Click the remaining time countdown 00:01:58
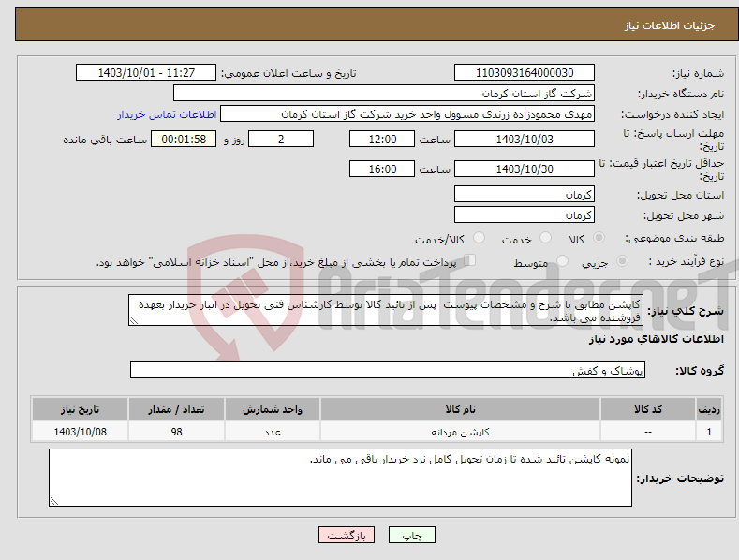 coord(184,139)
